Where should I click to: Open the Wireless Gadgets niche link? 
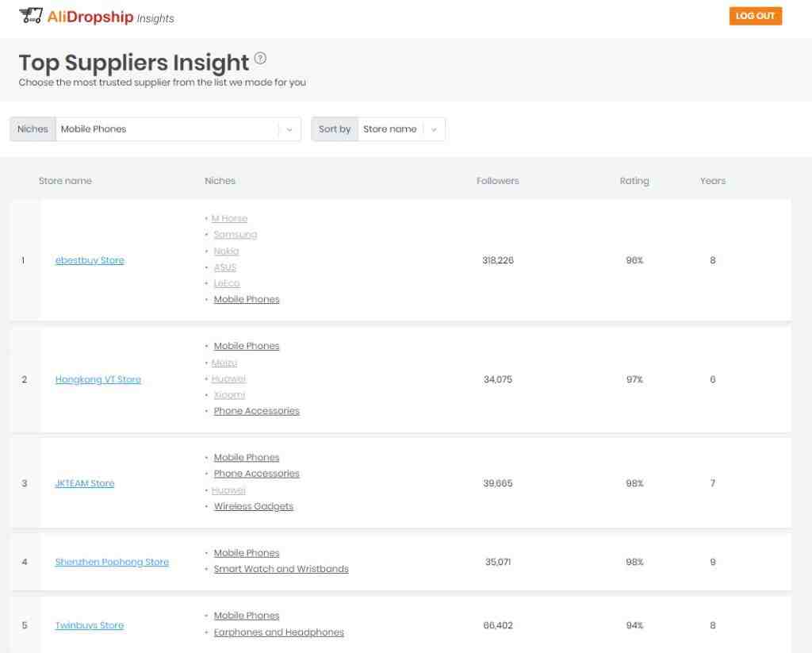[x=253, y=505]
